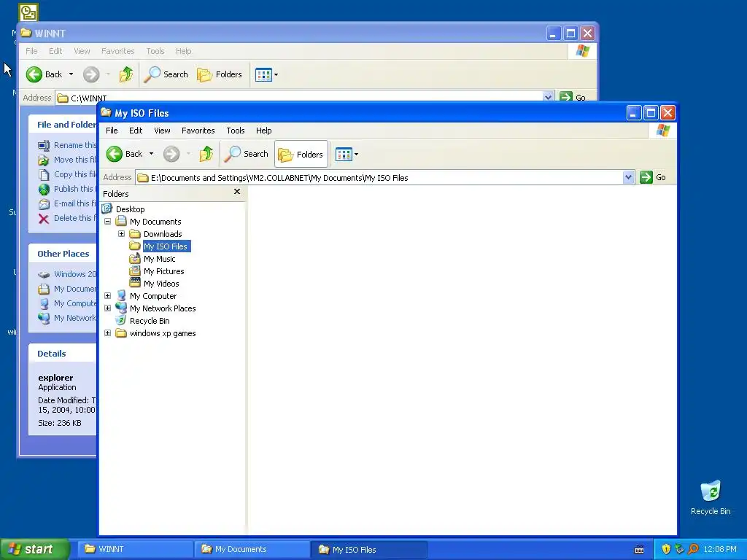Select My Pictures folder icon in tree
This screenshot has width=747, height=560.
135,271
